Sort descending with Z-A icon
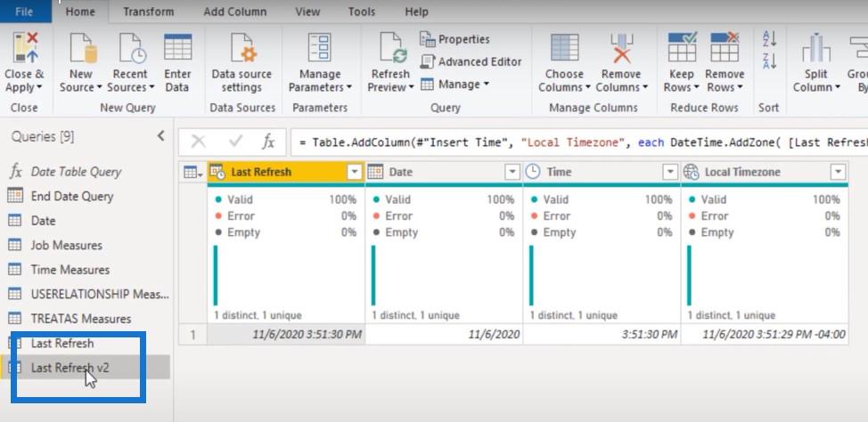The height and width of the screenshot is (422, 868). [x=769, y=61]
